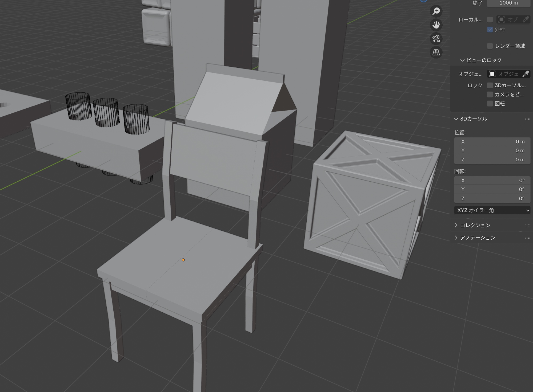Collapse the ビューのロック section
This screenshot has width=533, height=392.
tap(462, 60)
